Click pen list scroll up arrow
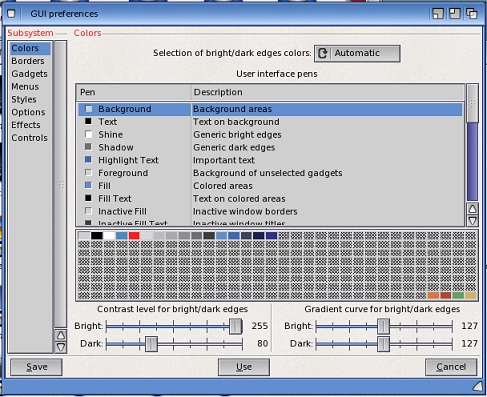 point(472,209)
